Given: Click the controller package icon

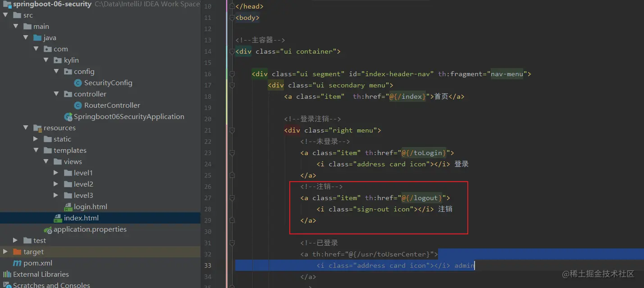Looking at the screenshot, I should pyautogui.click(x=68, y=94).
